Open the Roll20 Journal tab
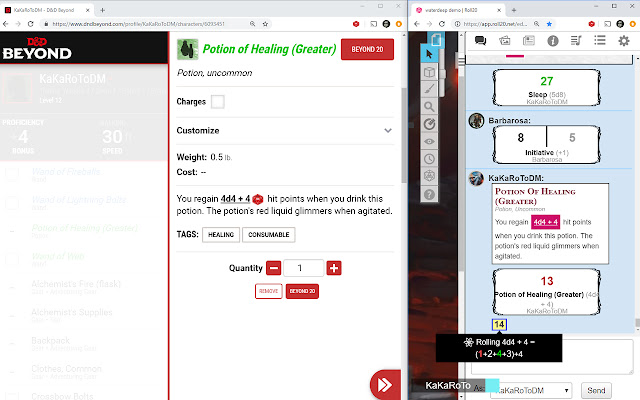The image size is (640, 400). tap(529, 40)
